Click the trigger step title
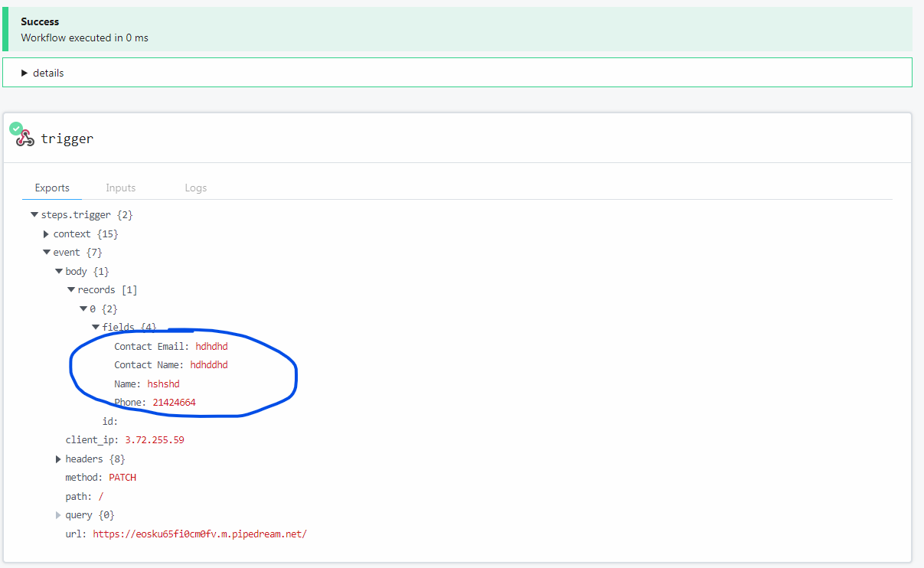Viewport: 924px width, 568px height. pyautogui.click(x=67, y=139)
